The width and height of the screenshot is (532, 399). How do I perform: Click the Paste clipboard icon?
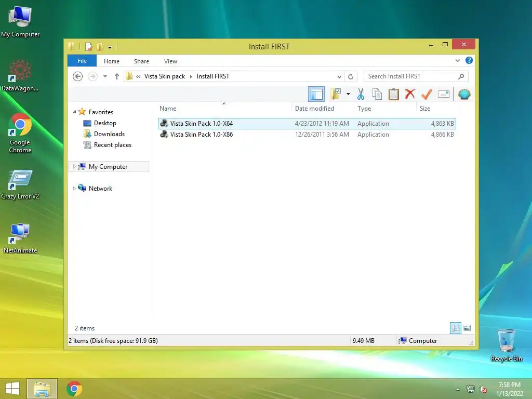point(394,94)
